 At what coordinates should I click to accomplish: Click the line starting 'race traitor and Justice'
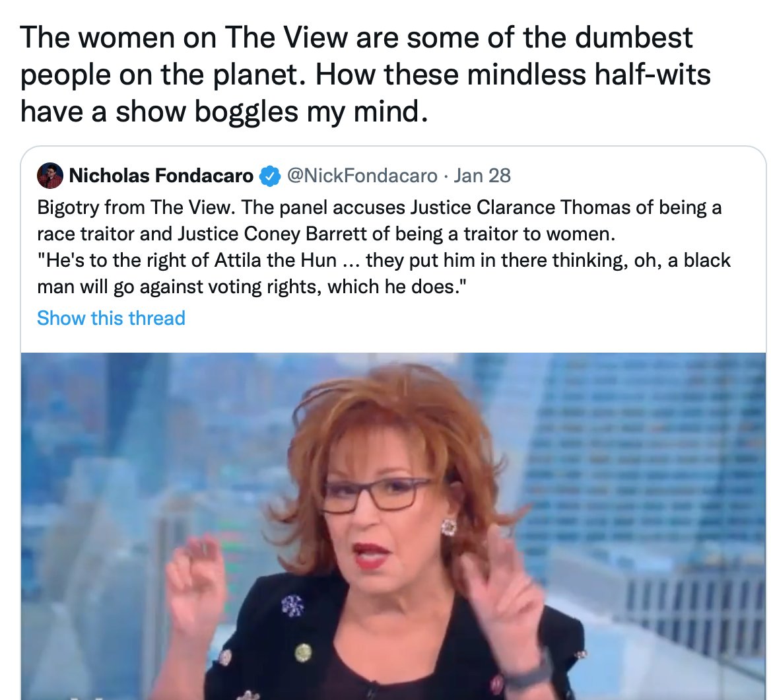(x=326, y=234)
